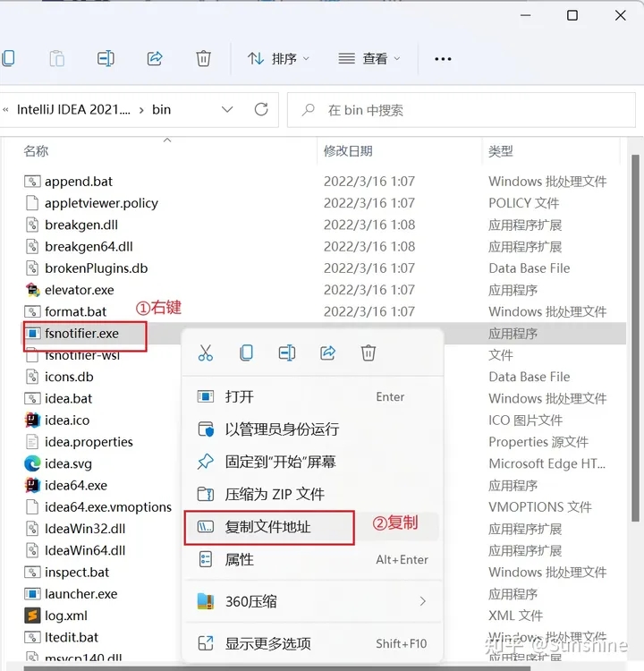Image resolution: width=644 pixels, height=671 pixels.
Task: Choose 以管理员身份运行 in context menu
Action: point(313,429)
